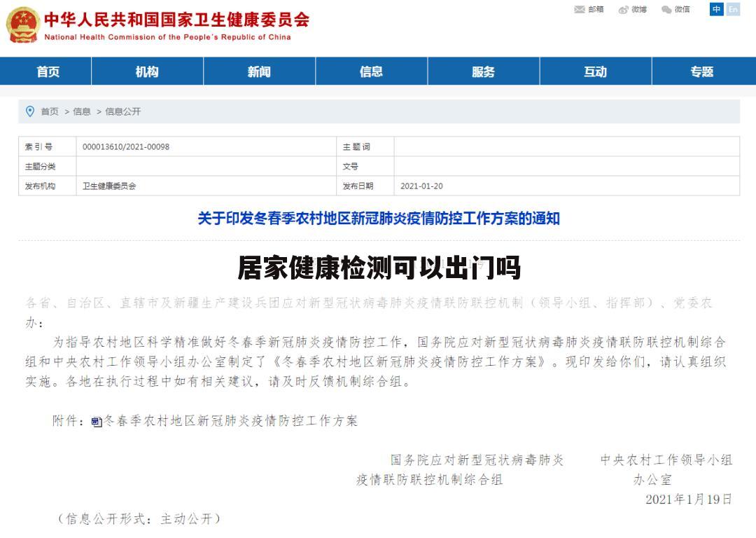Open the 邮箱 mail icon
The height and width of the screenshot is (538, 756).
coord(580,9)
